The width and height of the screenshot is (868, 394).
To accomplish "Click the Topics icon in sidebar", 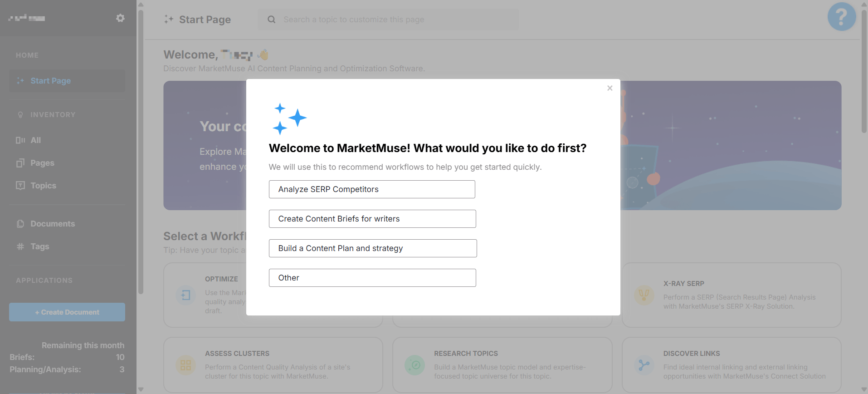I will point(20,186).
